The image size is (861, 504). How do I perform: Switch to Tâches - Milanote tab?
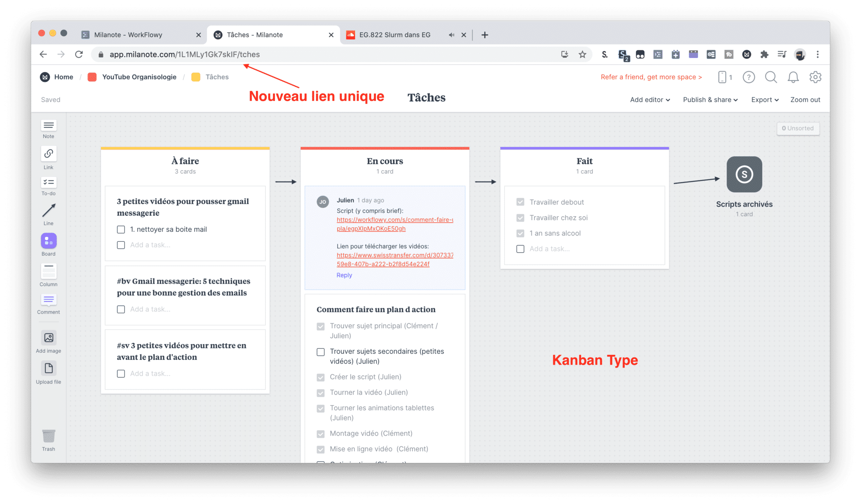point(273,35)
